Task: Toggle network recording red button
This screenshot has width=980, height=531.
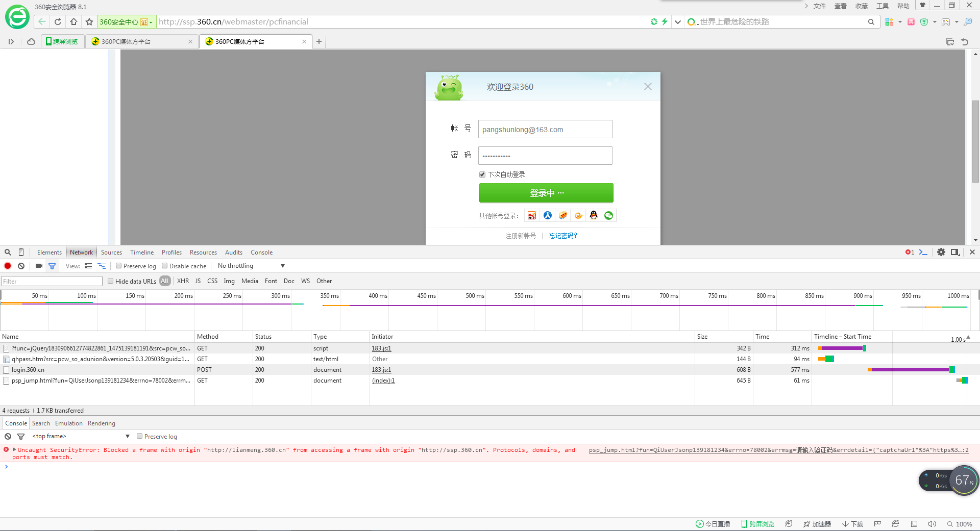Action: point(8,266)
